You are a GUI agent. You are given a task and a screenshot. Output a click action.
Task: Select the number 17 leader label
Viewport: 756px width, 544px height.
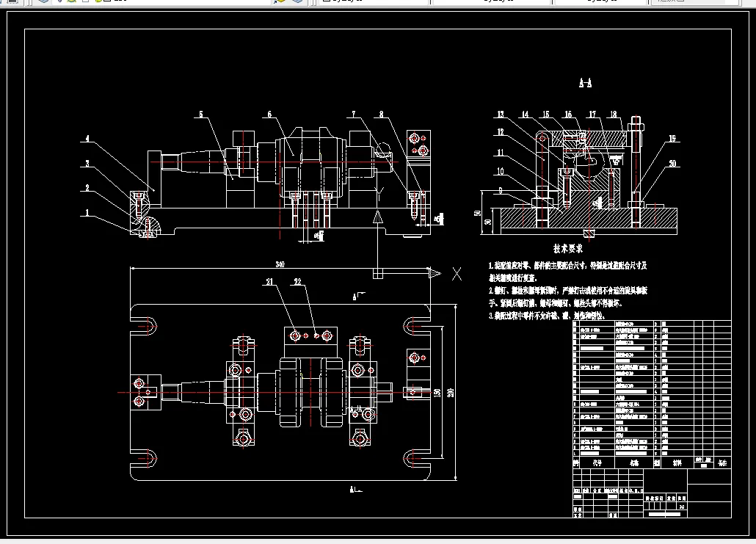tap(592, 115)
